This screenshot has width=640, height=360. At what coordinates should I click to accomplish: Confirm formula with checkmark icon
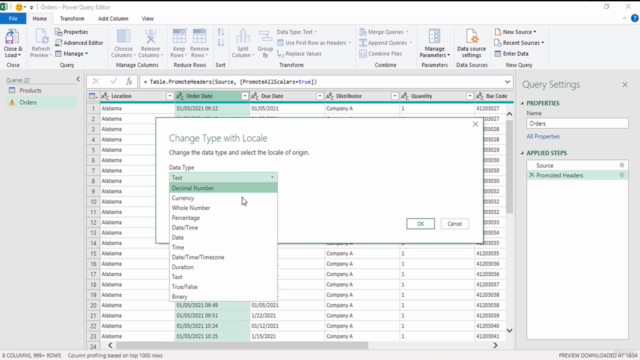113,82
